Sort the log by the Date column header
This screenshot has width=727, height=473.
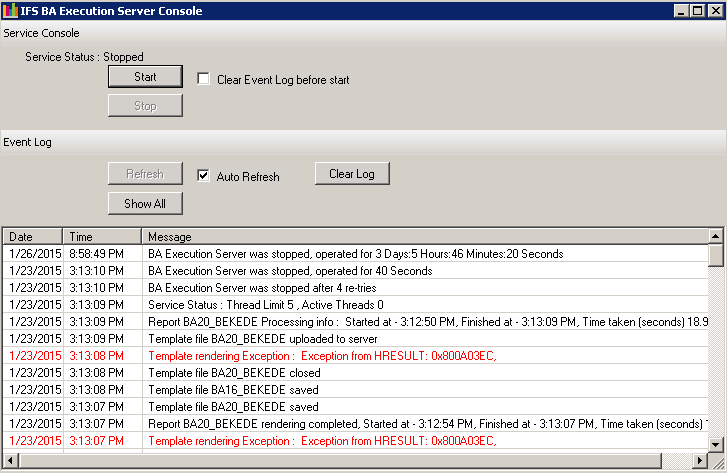coord(32,236)
